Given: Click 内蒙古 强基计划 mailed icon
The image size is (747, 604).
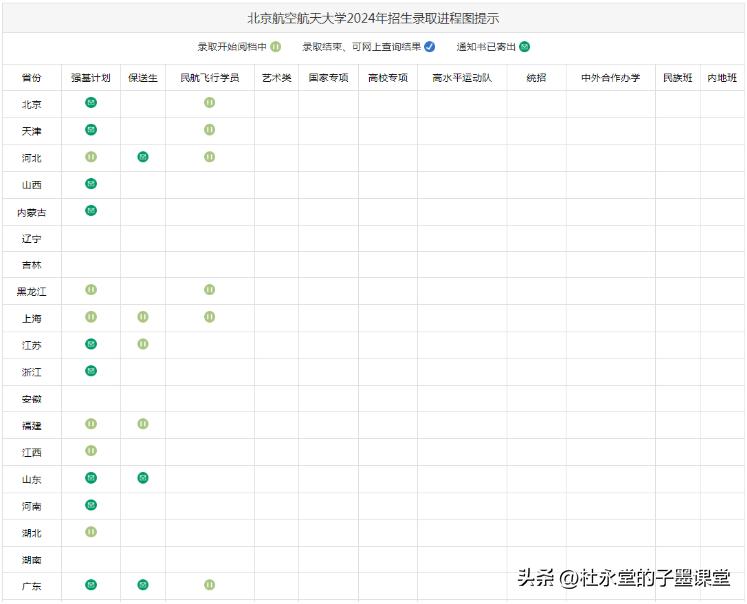Looking at the screenshot, I should (x=91, y=211).
